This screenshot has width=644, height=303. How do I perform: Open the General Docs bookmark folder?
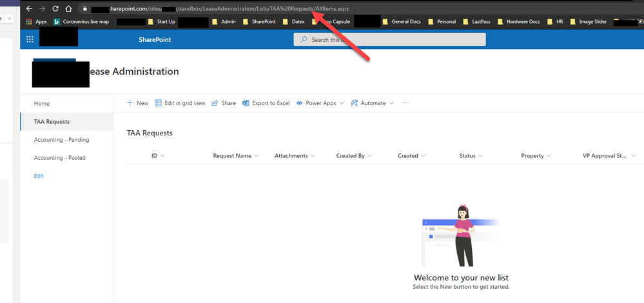click(x=402, y=22)
